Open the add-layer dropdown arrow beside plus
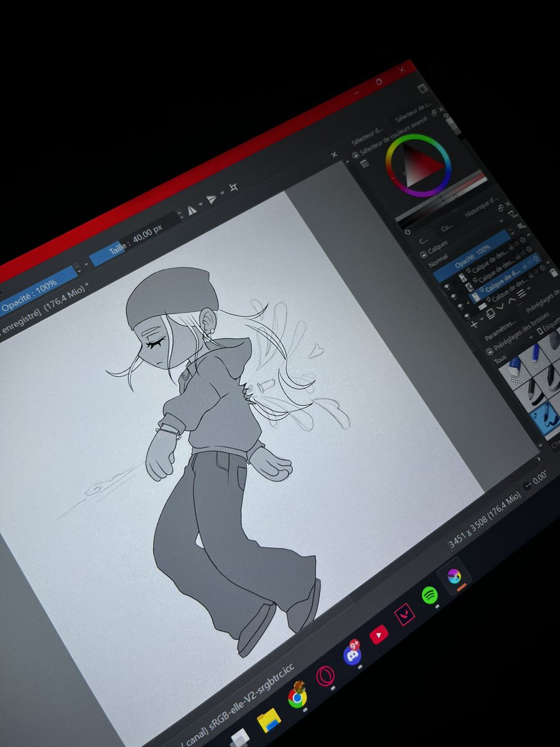 pyautogui.click(x=482, y=319)
